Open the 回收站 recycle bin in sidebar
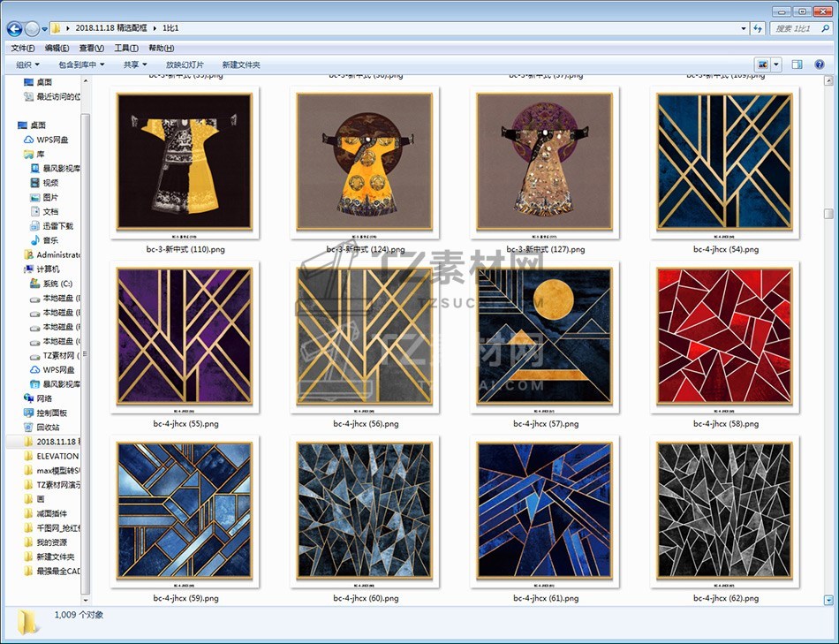The width and height of the screenshot is (839, 644). pyautogui.click(x=48, y=428)
